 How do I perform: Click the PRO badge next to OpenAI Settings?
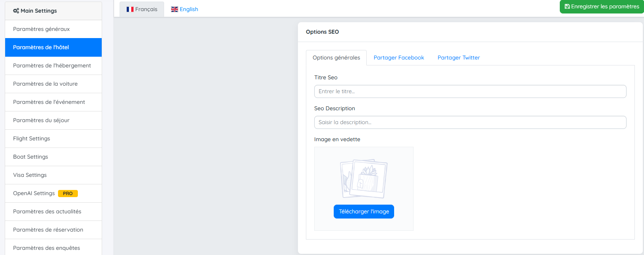(x=68, y=194)
